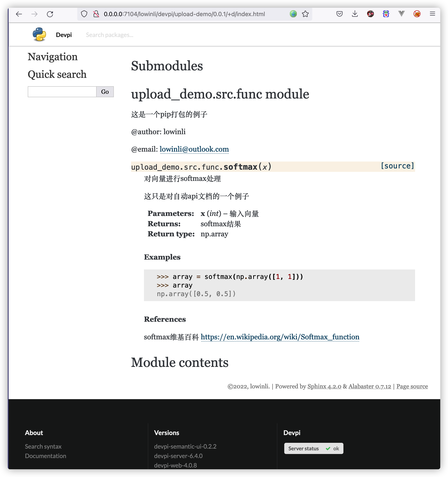Viewport: 448px width, 477px height.
Task: View the Page source link
Action: click(x=412, y=386)
